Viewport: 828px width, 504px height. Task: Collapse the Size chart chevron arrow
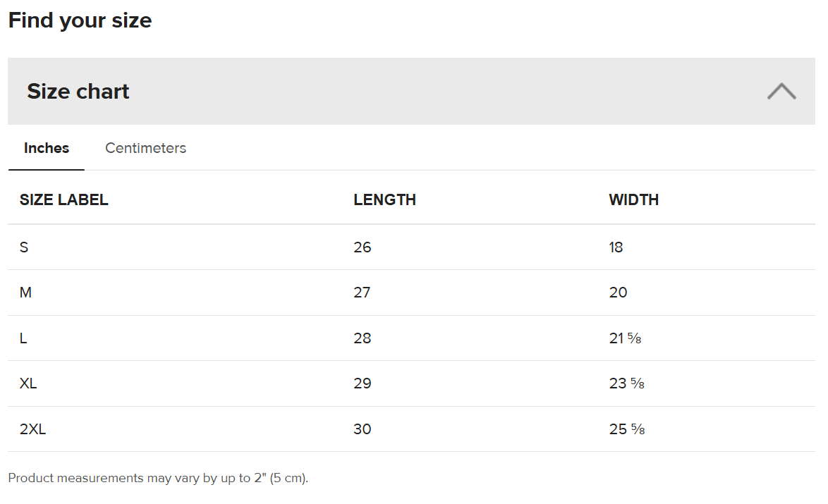(781, 92)
